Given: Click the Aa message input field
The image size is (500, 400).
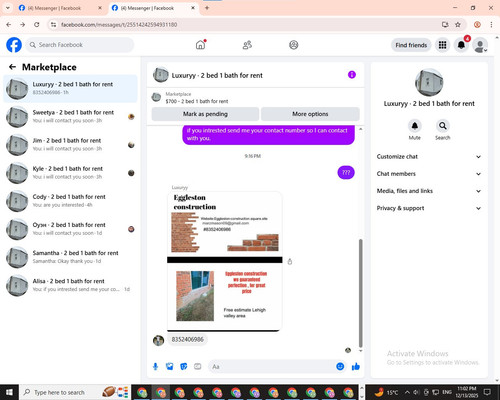Looking at the screenshot, I should (x=272, y=367).
